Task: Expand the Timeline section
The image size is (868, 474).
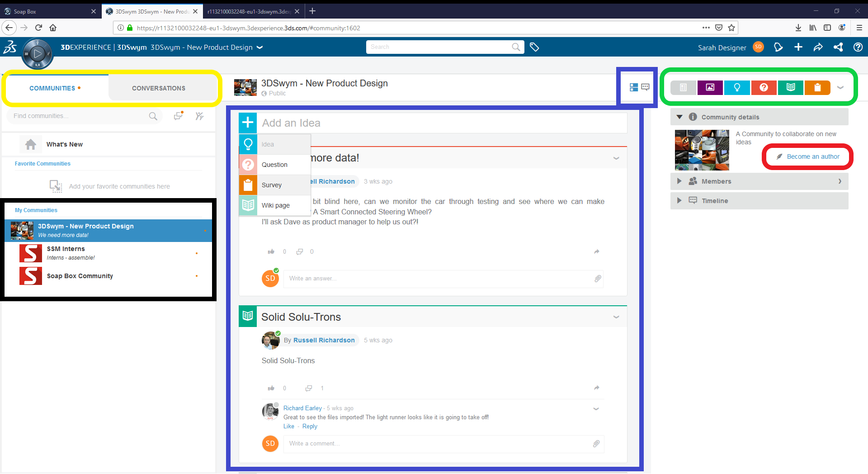Action: pyautogui.click(x=679, y=200)
